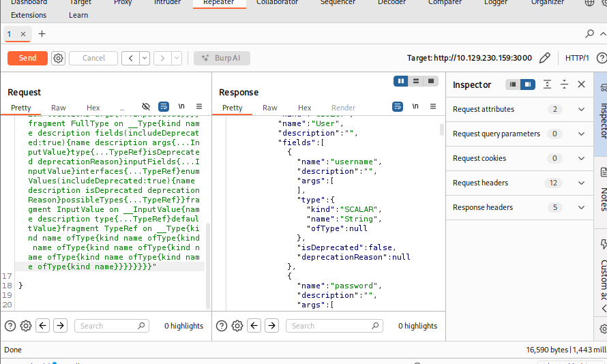
Task: Click the Repeater search magnifier icon
Action: (589, 33)
